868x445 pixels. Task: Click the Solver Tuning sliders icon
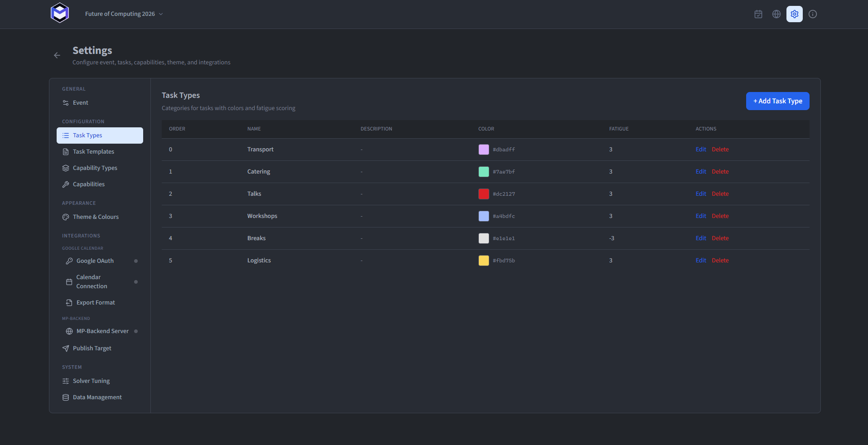[x=66, y=381]
